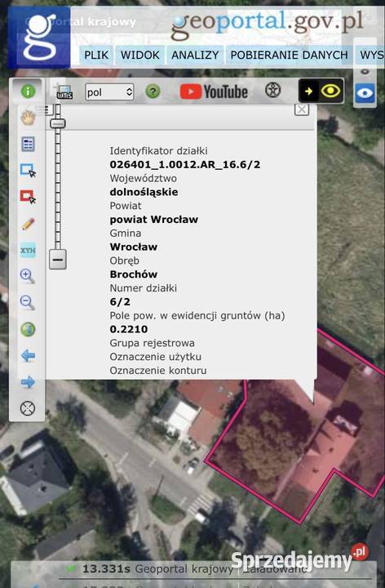
Task: Choose the pencil drawing tool
Action: [28, 224]
